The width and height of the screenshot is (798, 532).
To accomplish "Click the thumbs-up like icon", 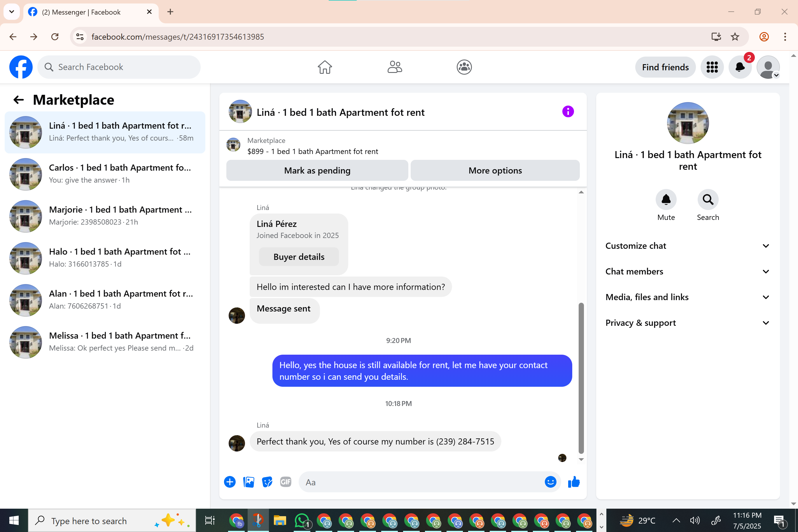I will coord(574,482).
